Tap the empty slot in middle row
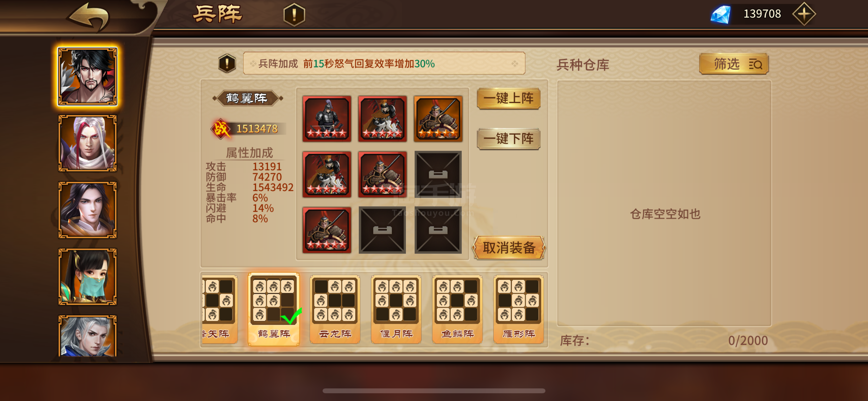The height and width of the screenshot is (401, 868). 438,174
